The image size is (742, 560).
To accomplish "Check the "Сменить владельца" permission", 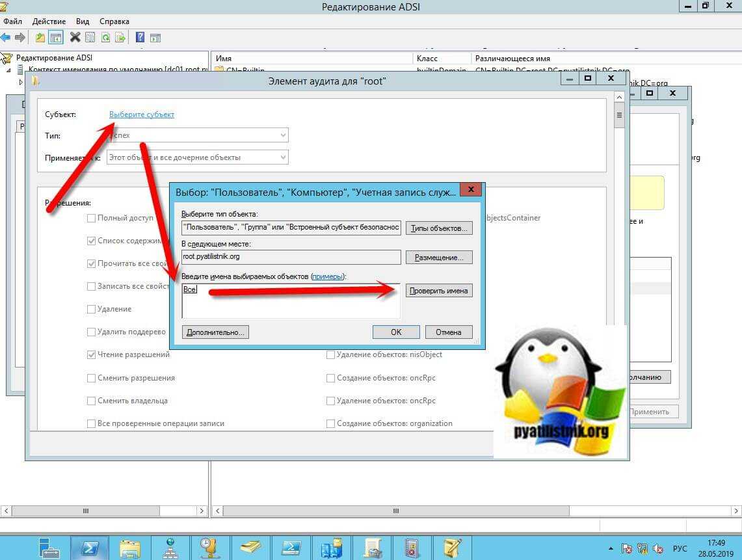I will pyautogui.click(x=92, y=401).
